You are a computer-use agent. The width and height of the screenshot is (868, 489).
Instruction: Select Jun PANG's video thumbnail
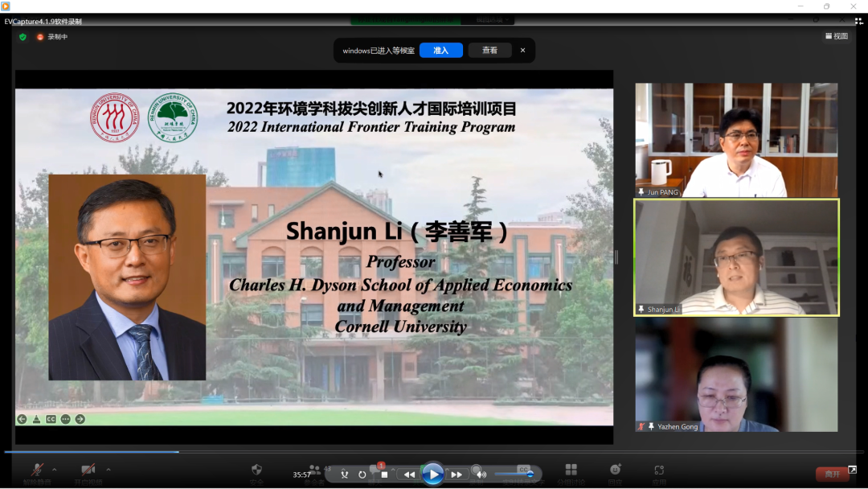[736, 140]
